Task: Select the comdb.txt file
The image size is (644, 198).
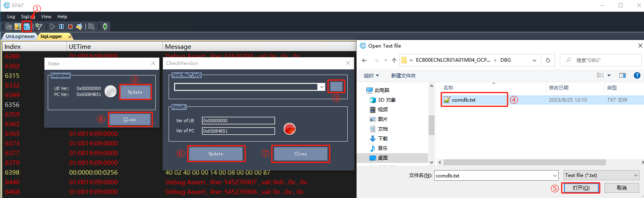Action: click(x=464, y=100)
